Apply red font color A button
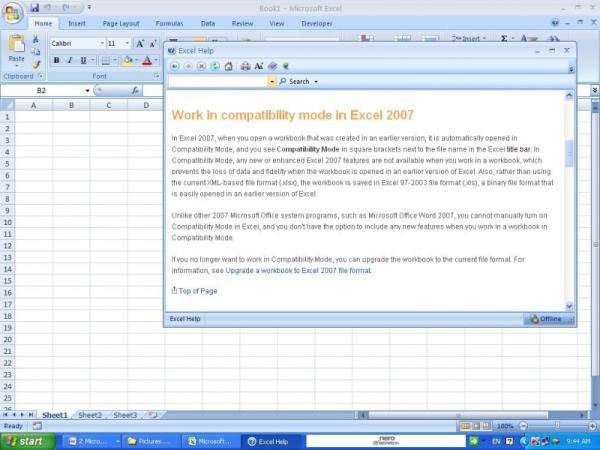 point(147,60)
